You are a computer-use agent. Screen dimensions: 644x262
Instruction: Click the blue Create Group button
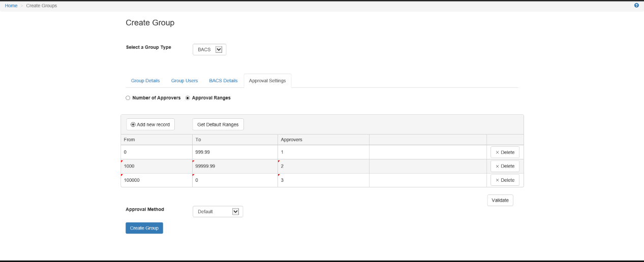pyautogui.click(x=144, y=228)
